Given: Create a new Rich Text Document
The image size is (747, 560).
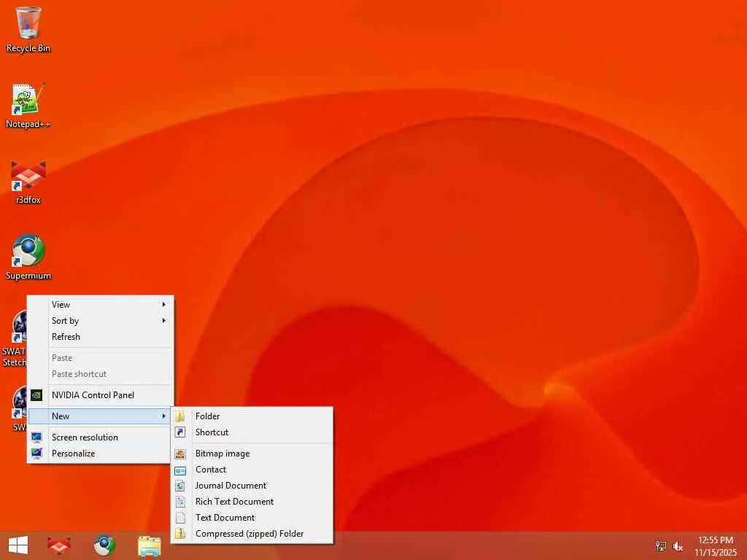Looking at the screenshot, I should [x=252, y=502].
